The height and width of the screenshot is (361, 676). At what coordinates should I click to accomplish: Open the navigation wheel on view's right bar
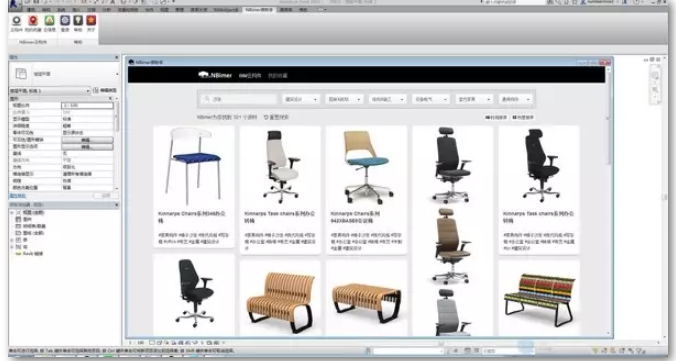(x=654, y=76)
